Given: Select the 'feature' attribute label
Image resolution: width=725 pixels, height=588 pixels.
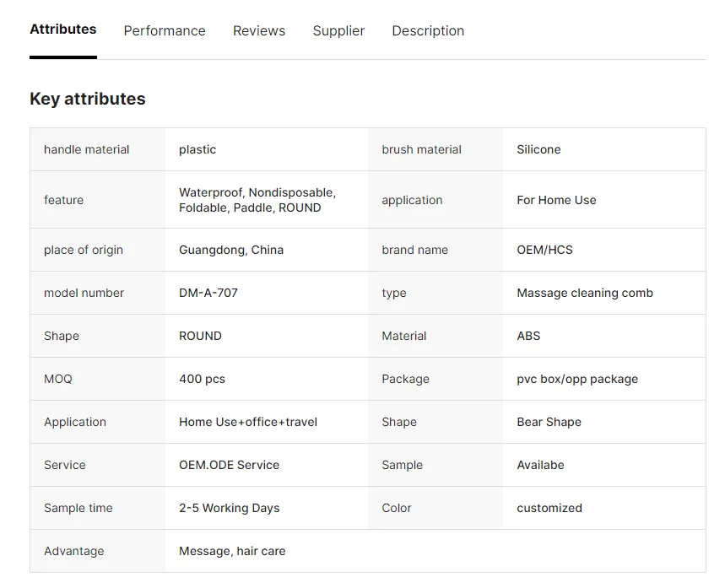Looking at the screenshot, I should click(x=64, y=200).
